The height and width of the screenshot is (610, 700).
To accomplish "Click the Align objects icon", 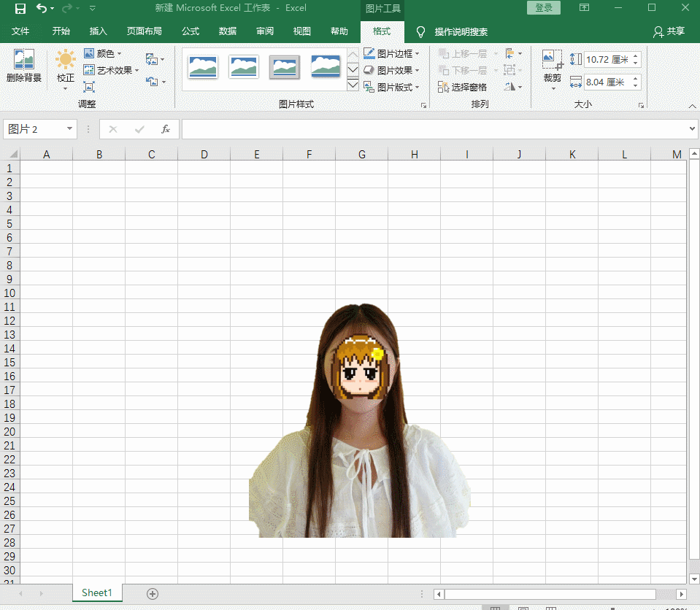I will [x=510, y=53].
